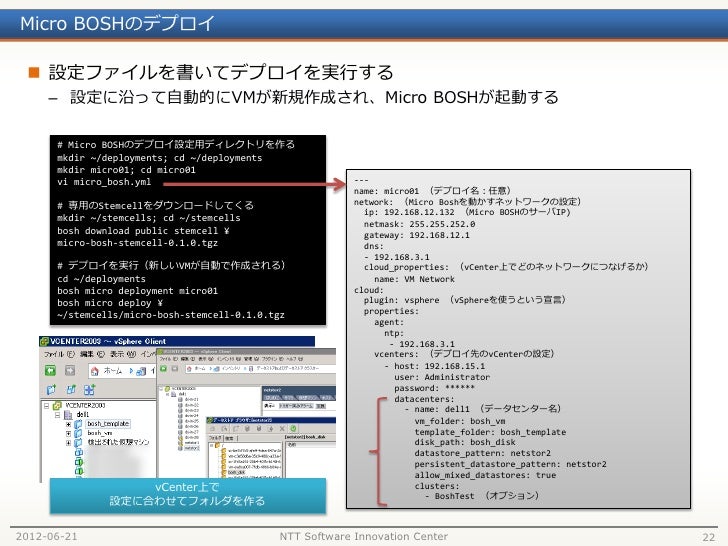Click the middle toolbar icon above the tree
Viewport: 728px width, 546px height.
pyautogui.click(x=71, y=390)
